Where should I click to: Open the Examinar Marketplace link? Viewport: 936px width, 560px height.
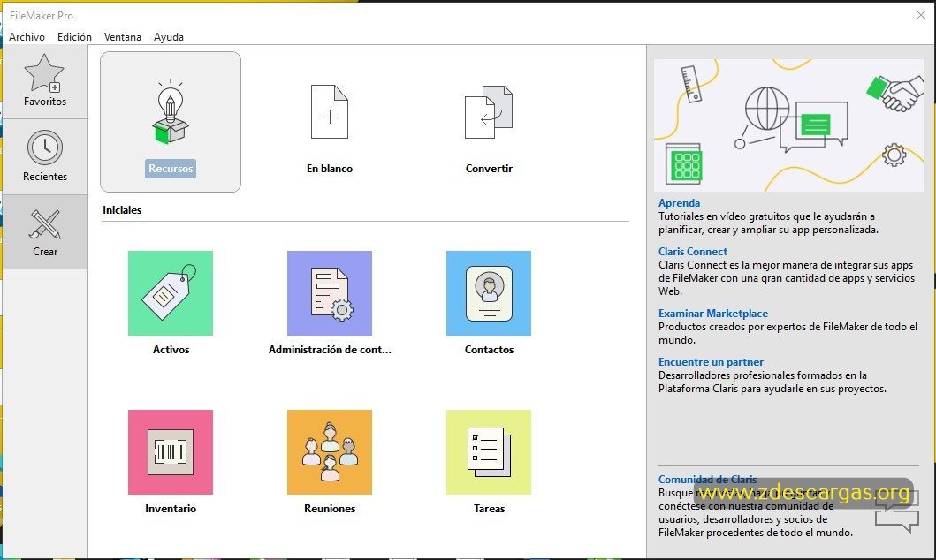tap(713, 313)
